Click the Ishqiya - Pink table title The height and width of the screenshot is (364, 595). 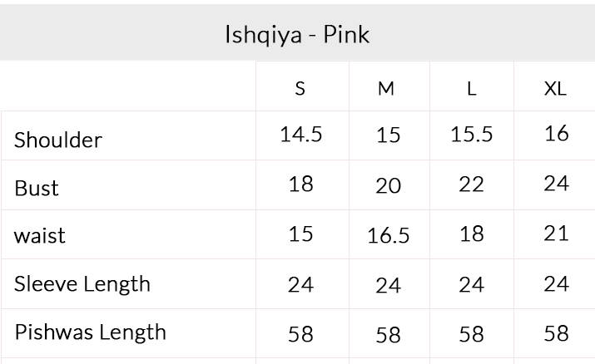(297, 35)
